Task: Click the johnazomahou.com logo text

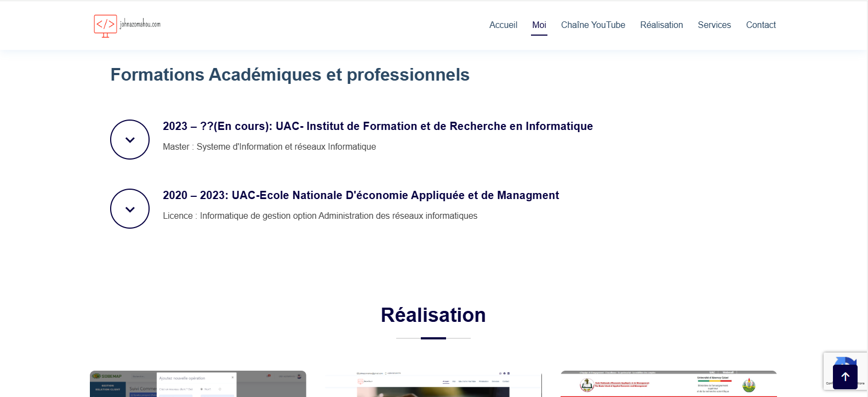Action: tap(140, 24)
